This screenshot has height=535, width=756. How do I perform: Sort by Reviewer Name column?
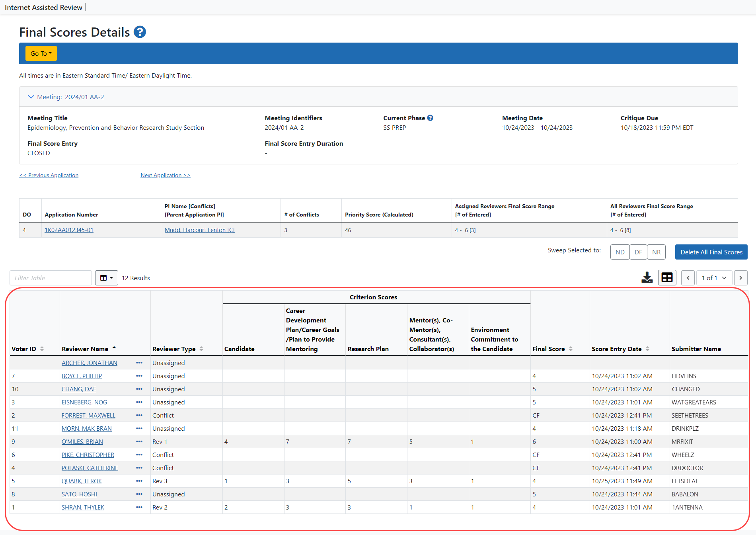114,348
